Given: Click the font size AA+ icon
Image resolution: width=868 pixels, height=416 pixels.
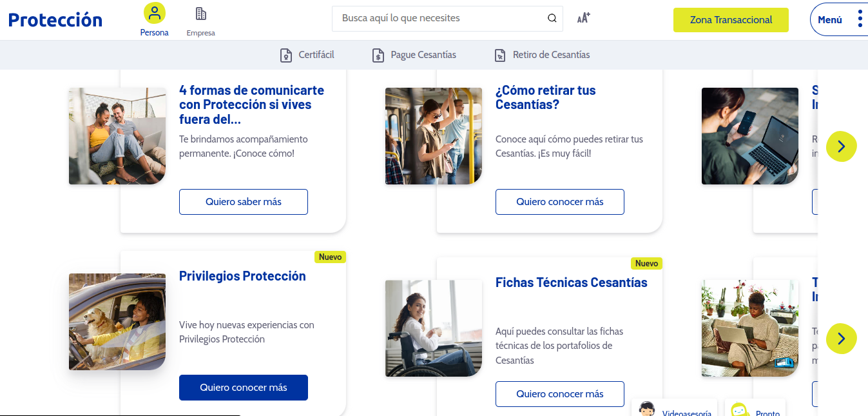Looking at the screenshot, I should [583, 18].
